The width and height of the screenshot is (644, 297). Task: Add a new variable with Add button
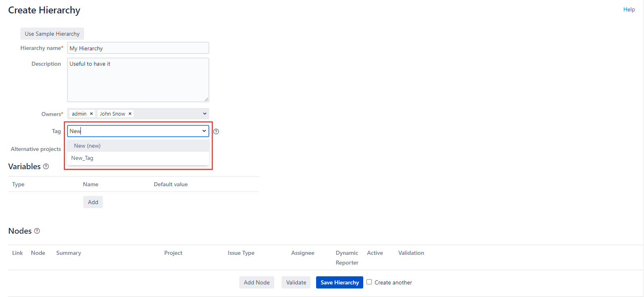point(93,202)
